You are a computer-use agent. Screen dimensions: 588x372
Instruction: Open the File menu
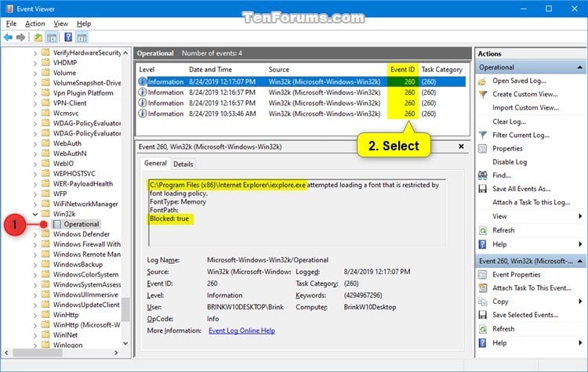click(x=11, y=23)
